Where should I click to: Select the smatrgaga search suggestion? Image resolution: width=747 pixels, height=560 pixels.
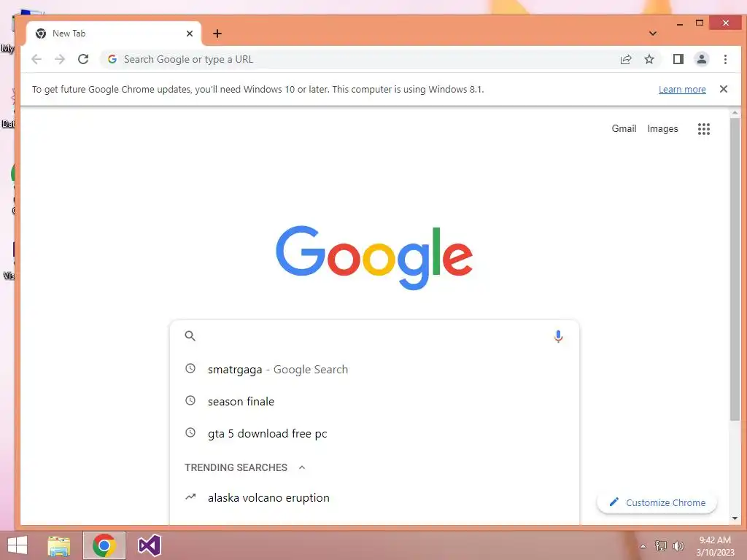tap(374, 369)
